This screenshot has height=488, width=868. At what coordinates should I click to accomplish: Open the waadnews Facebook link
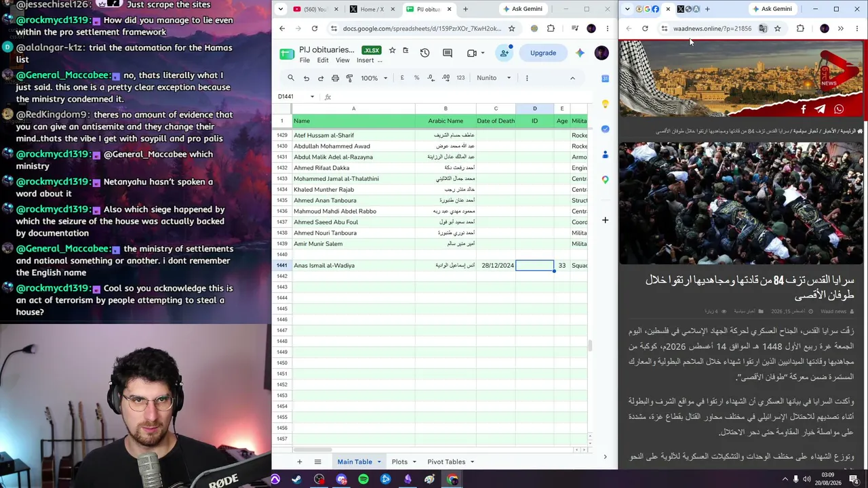point(804,109)
